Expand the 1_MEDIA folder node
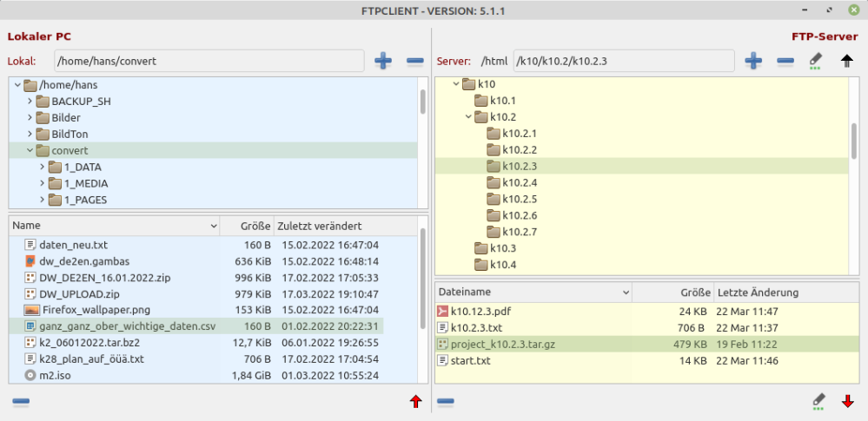The height and width of the screenshot is (421, 868). point(42,183)
